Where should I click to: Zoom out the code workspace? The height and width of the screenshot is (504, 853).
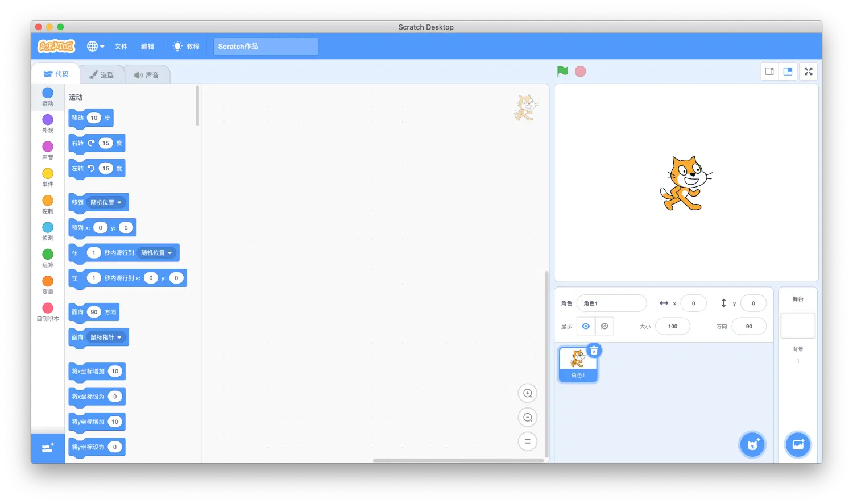tap(528, 418)
